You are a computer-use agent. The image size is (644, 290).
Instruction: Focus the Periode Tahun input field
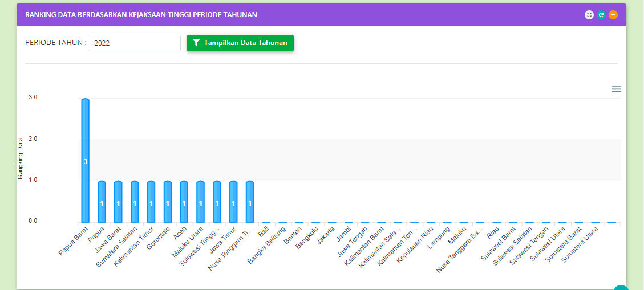pos(134,43)
